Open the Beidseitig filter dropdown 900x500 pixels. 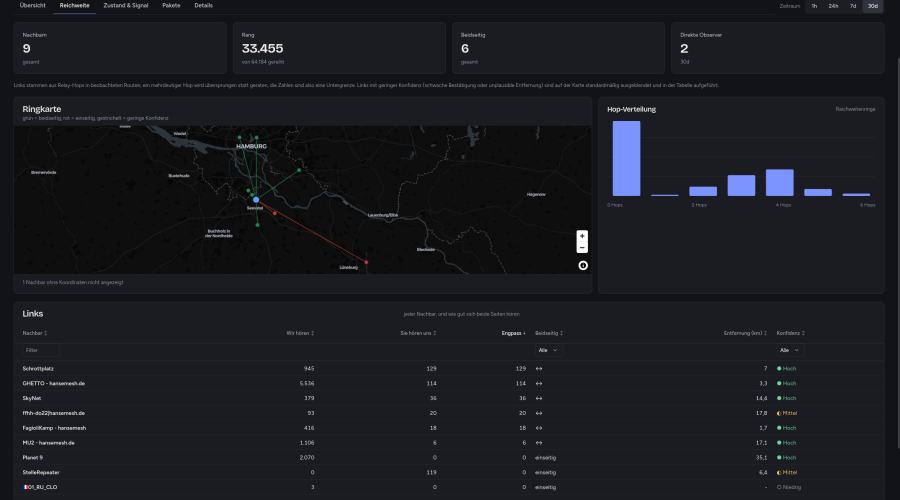(x=548, y=350)
